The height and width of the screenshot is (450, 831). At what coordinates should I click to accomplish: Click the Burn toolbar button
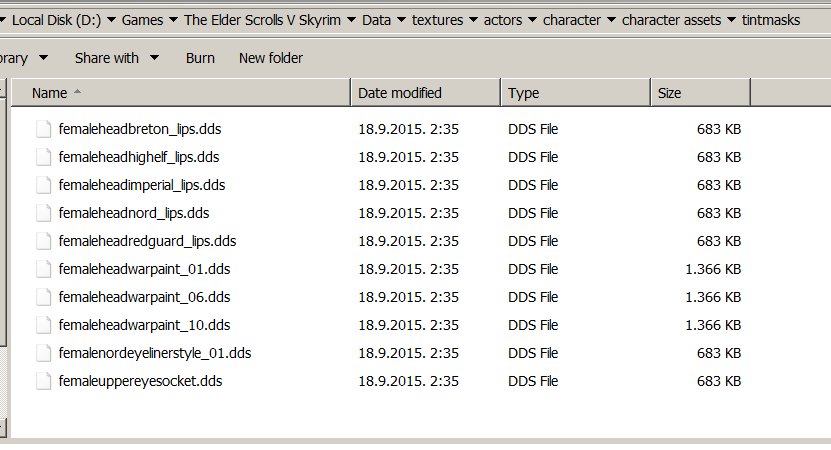200,58
